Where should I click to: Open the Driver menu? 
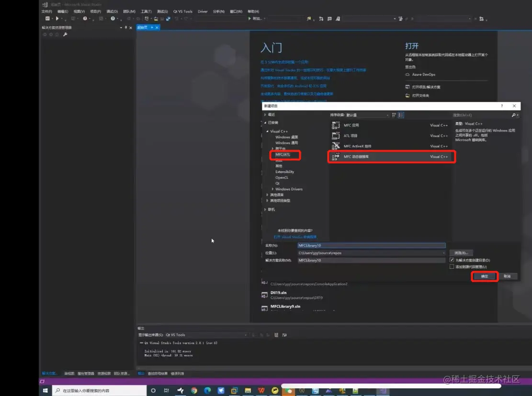[x=203, y=11]
